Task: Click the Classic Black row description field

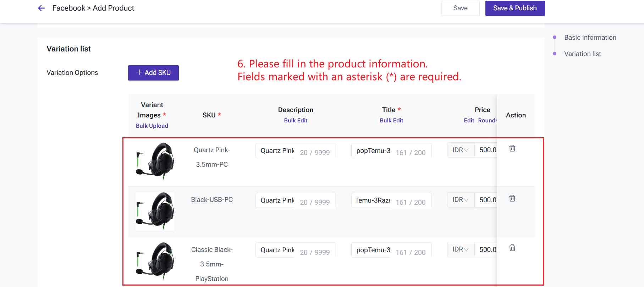Action: [277, 250]
